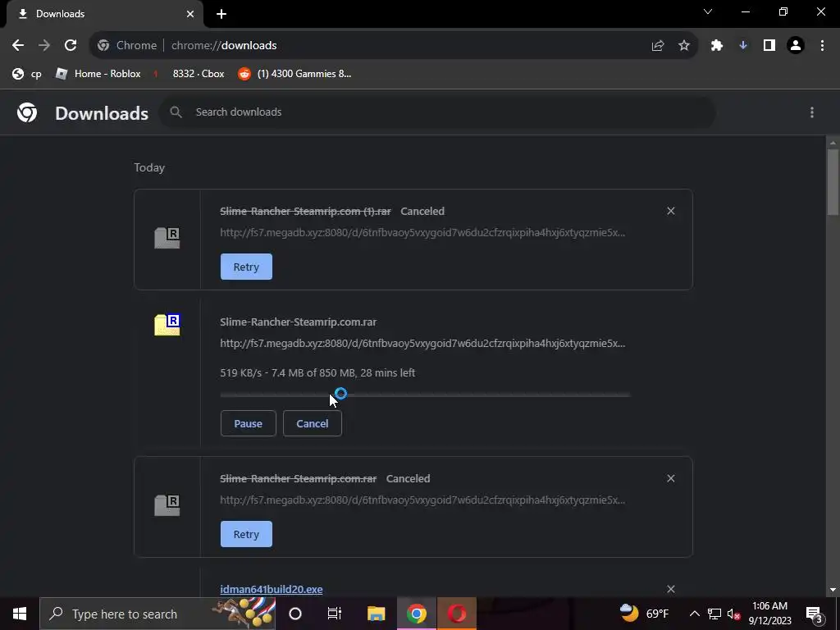This screenshot has width=840, height=630.
Task: Pause the Slime-Rancher-Steamrip.com.rar download
Action: [248, 424]
